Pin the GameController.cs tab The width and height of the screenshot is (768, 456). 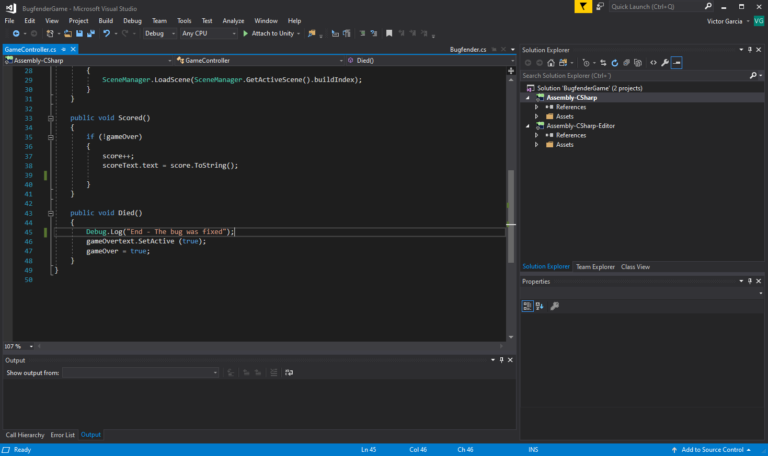[64, 49]
